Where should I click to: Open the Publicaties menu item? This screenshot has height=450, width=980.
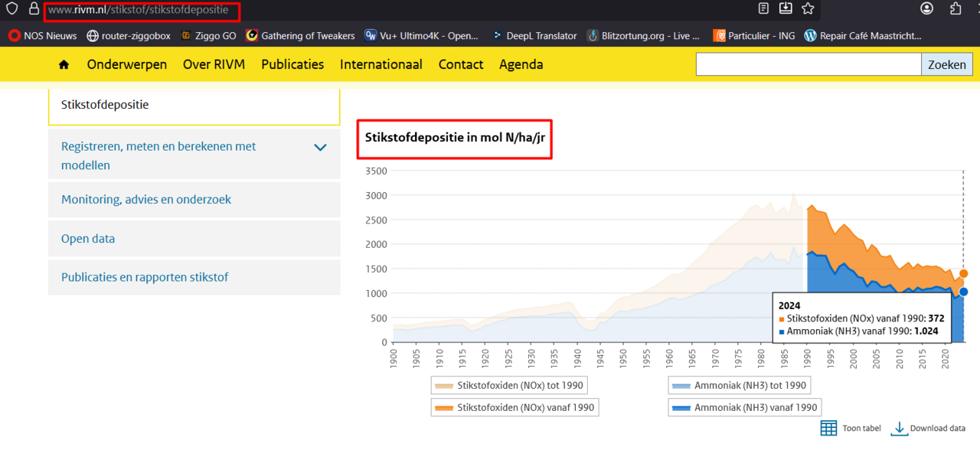pos(292,65)
